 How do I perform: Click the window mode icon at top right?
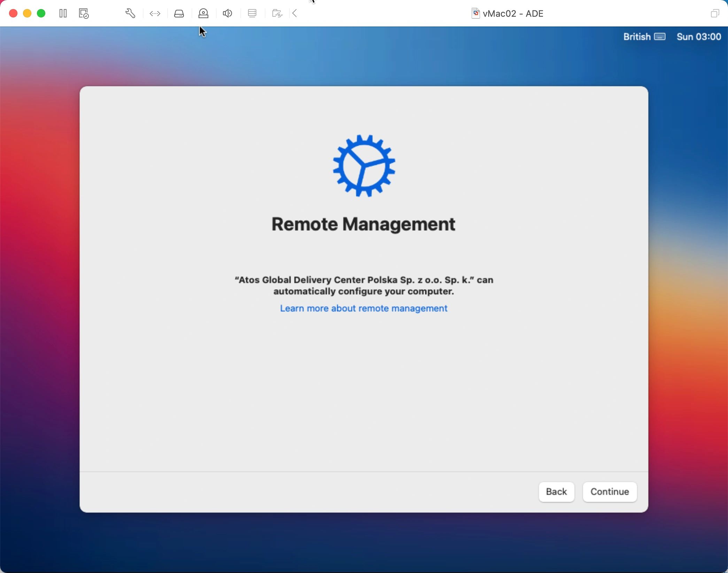[x=714, y=14]
